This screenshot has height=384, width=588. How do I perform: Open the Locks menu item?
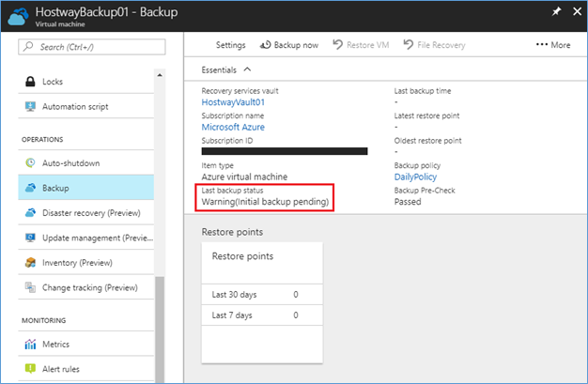coord(86,82)
